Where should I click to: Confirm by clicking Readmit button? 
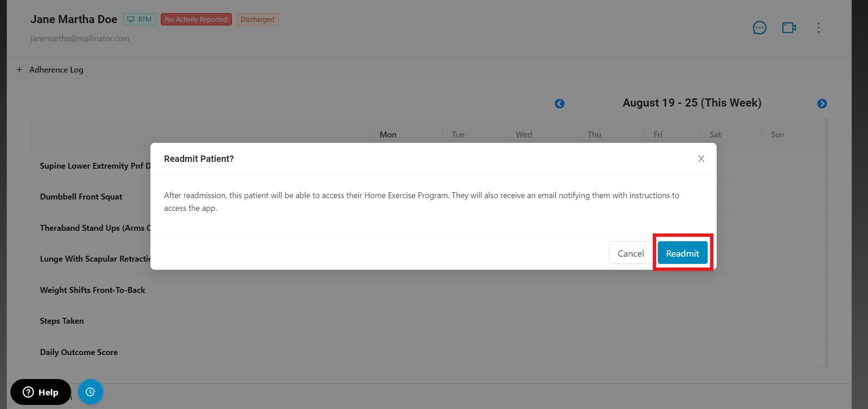point(682,253)
